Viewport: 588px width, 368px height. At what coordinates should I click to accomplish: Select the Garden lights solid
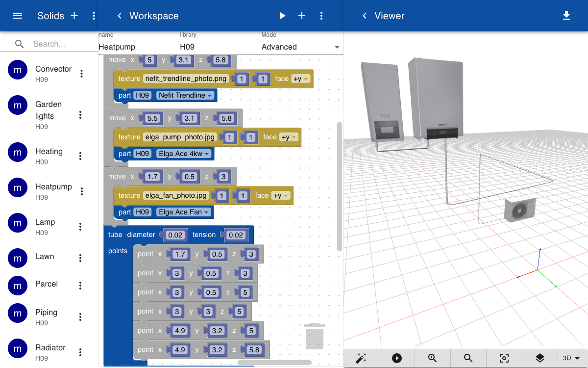(49, 115)
